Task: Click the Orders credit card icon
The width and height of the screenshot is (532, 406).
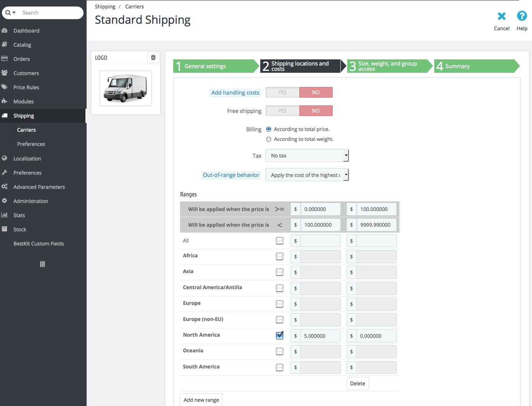Action: coord(5,59)
